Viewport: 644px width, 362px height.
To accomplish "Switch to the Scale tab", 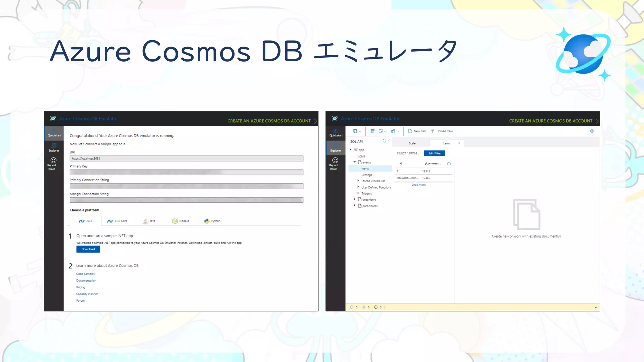I will point(412,143).
